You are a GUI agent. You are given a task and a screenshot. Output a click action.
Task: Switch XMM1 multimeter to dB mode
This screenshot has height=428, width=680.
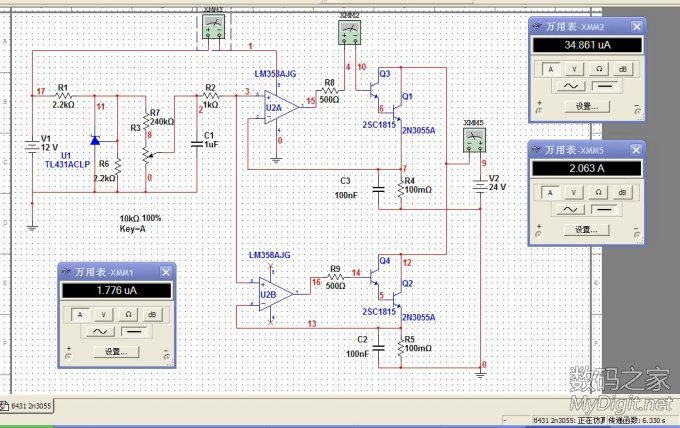[152, 313]
